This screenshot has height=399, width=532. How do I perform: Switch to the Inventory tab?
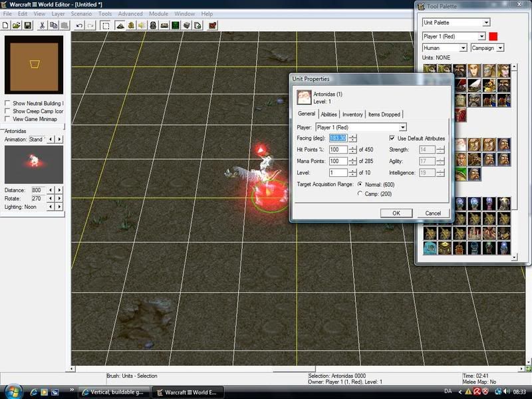click(x=352, y=114)
